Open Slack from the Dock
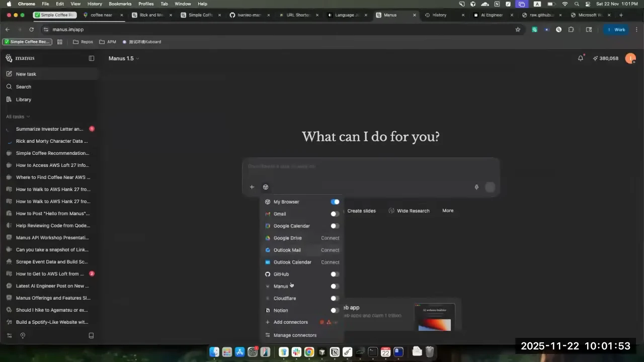 296,352
